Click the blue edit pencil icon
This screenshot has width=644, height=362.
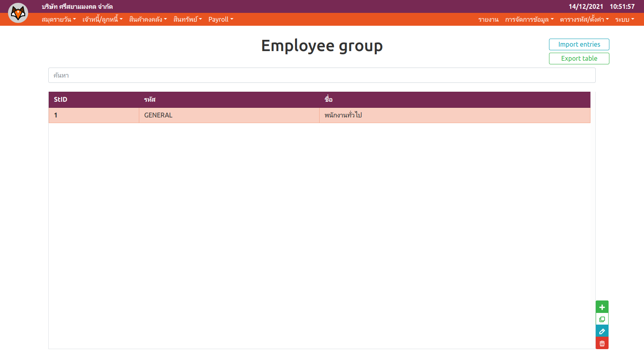[x=602, y=331]
